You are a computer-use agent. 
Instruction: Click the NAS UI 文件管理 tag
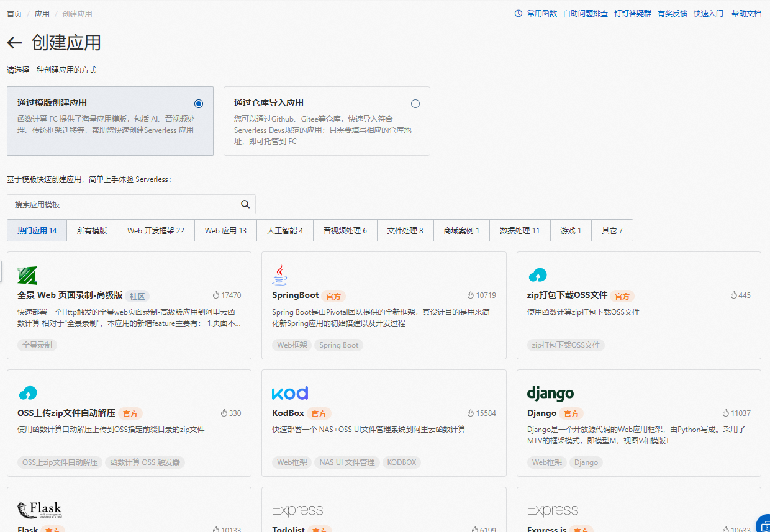[347, 462]
